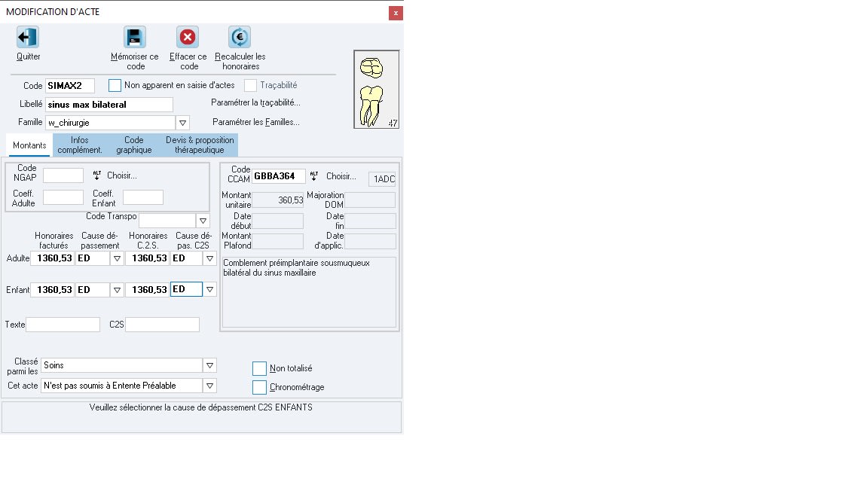
Task: Click the Quitter exit icon
Action: 28,38
